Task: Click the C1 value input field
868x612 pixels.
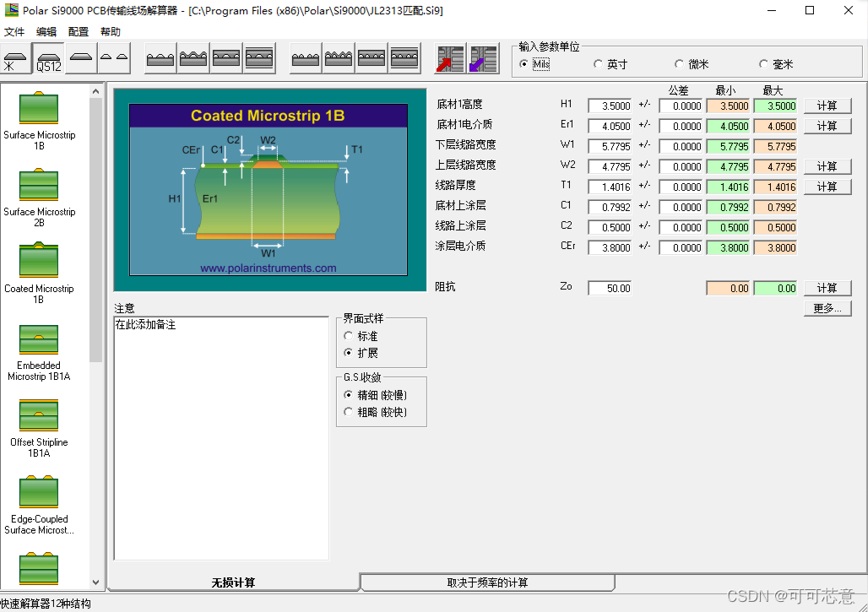Action: 610,208
